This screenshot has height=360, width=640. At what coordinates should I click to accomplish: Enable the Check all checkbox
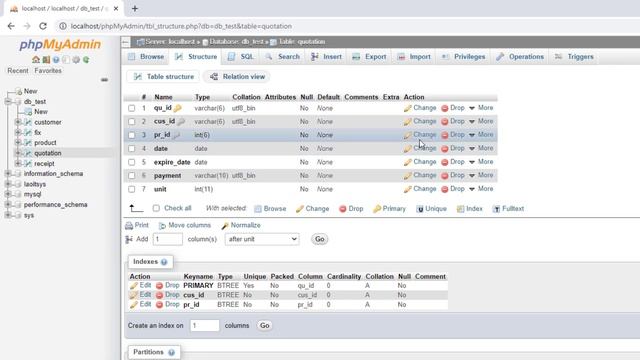click(x=156, y=208)
